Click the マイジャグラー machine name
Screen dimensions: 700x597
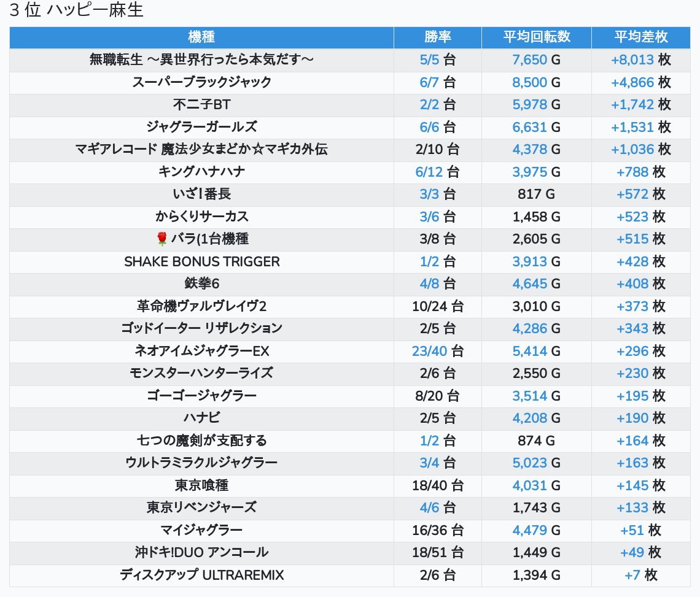click(x=201, y=530)
